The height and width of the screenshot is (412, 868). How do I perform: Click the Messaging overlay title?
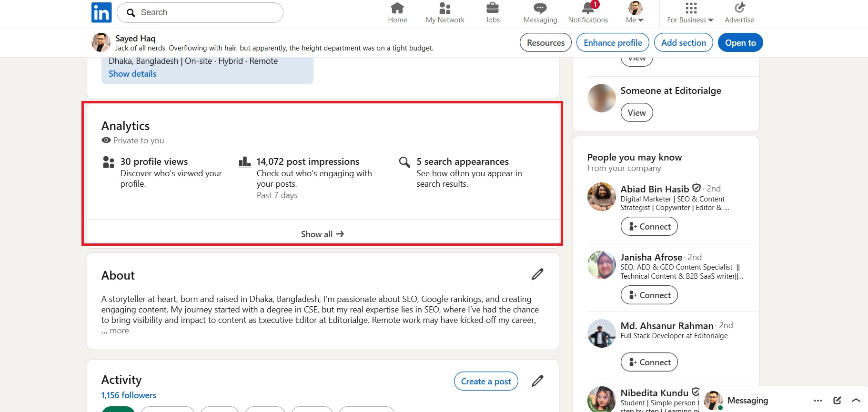click(747, 401)
